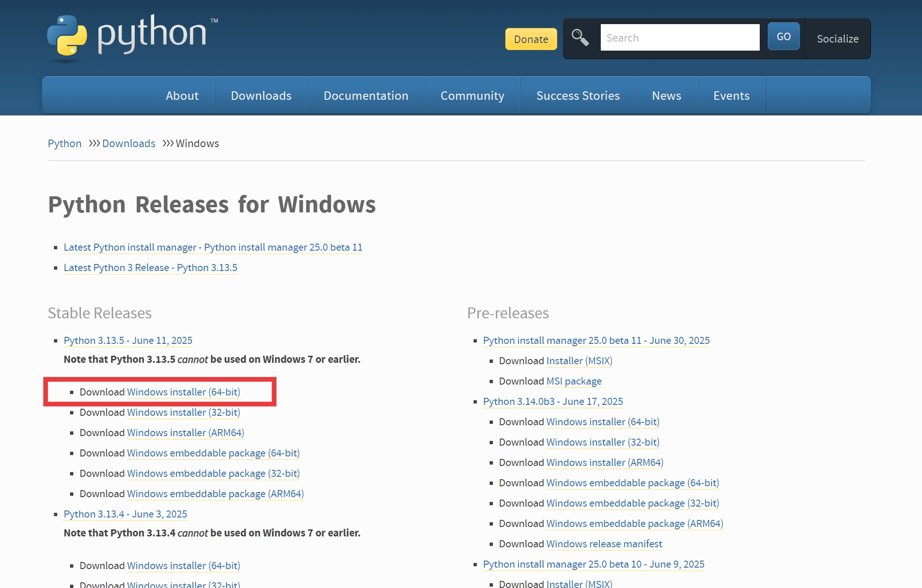922x588 pixels.
Task: Open install manager 25.0 beta 10 - June 9 release
Action: pyautogui.click(x=594, y=564)
